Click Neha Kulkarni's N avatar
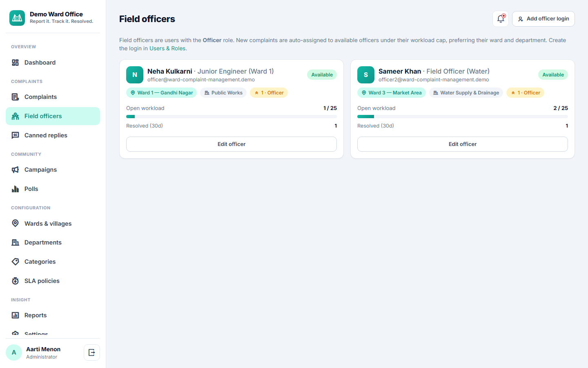Viewport: 588px width, 368px height. [x=135, y=75]
